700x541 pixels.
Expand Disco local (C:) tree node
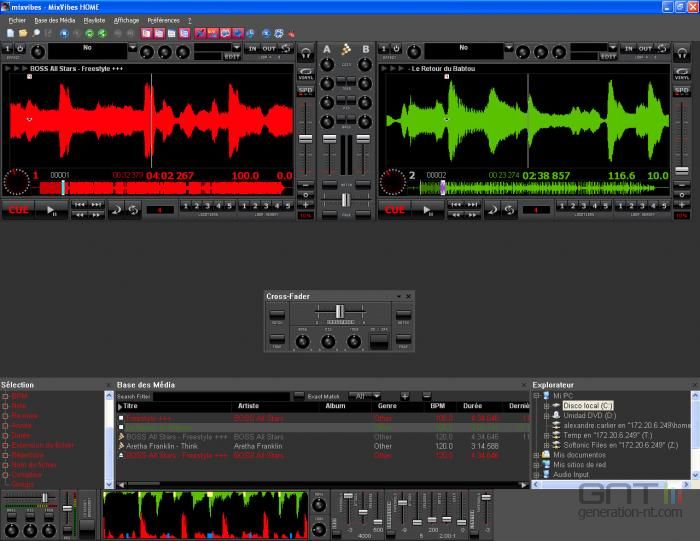[x=546, y=406]
